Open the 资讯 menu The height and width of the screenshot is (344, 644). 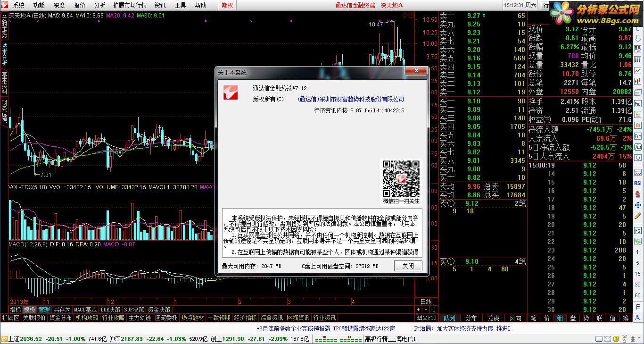[160, 5]
